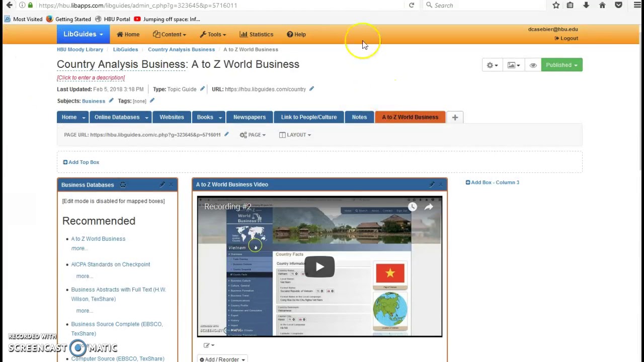Click the Pocket shield icon in toolbar
The width and height of the screenshot is (644, 362).
tap(618, 5)
